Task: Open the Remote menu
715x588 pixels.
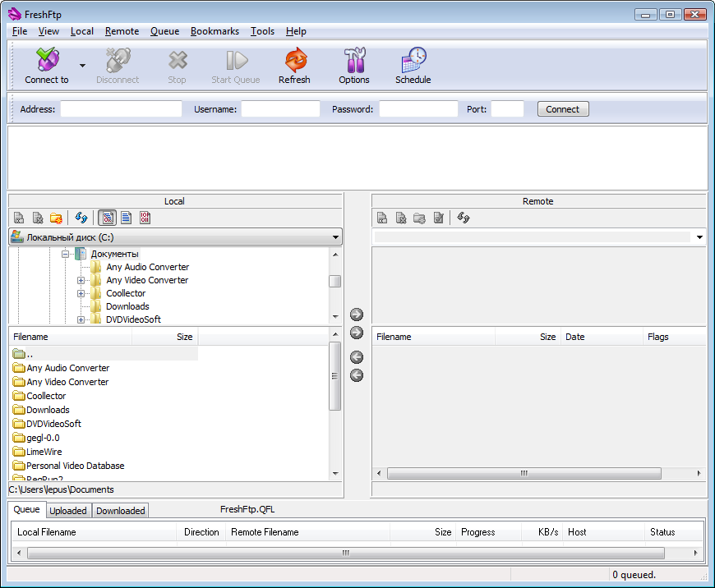Action: [x=122, y=31]
